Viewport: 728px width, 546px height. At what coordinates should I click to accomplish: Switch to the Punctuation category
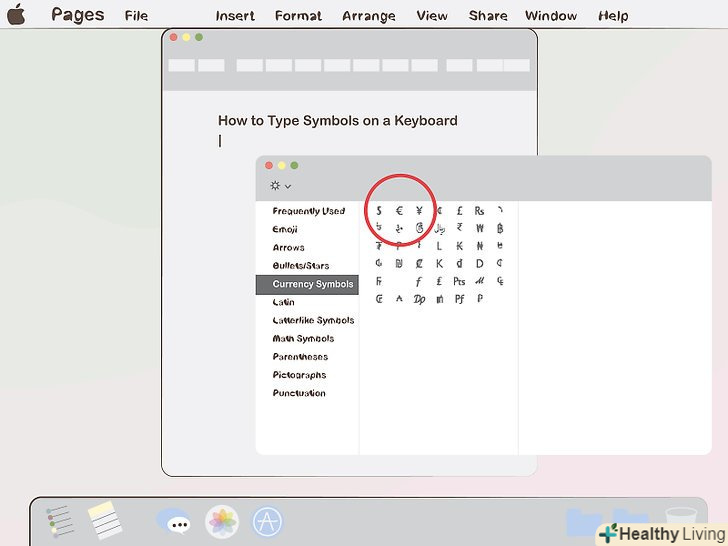[x=299, y=393]
